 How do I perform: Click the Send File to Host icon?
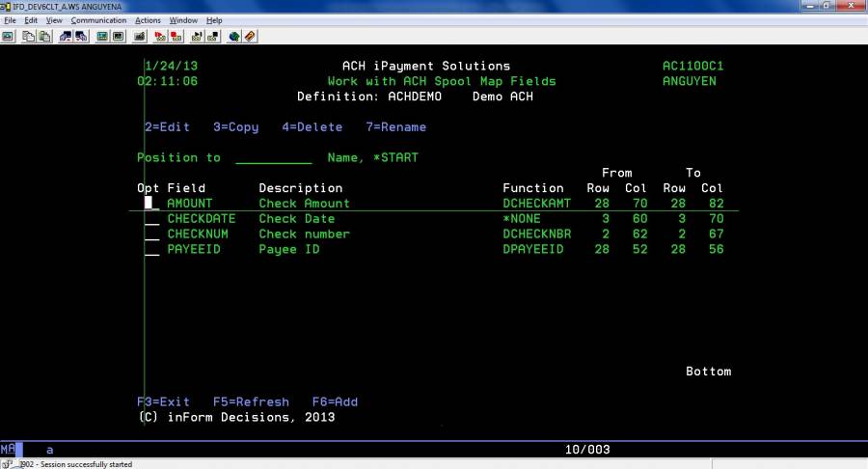click(x=65, y=37)
